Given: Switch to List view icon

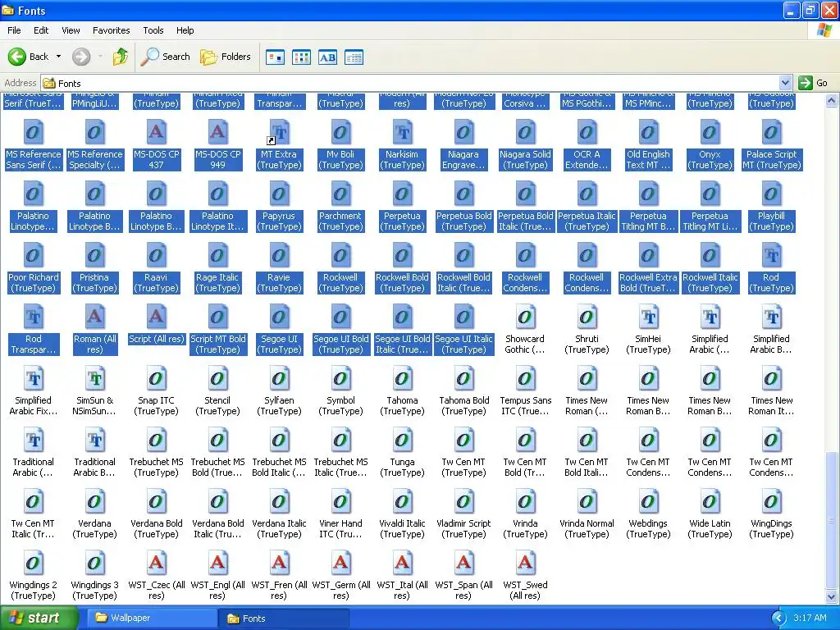Looking at the screenshot, I should tap(301, 57).
